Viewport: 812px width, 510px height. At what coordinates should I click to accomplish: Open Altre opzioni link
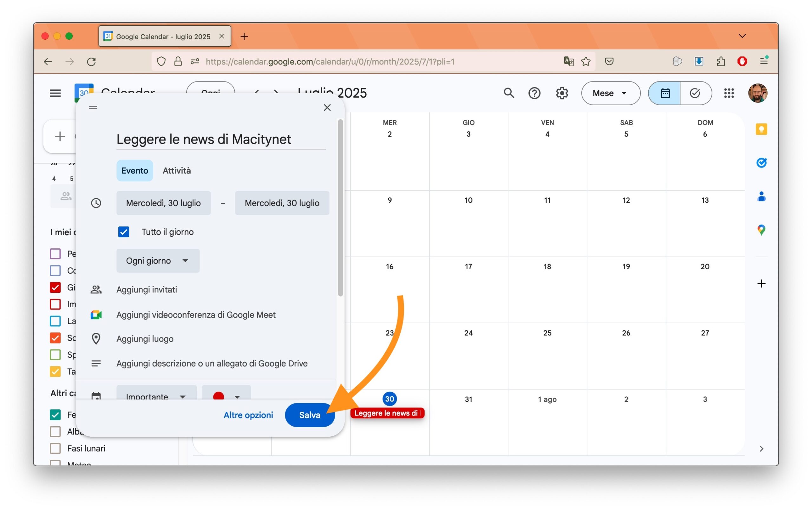(248, 415)
